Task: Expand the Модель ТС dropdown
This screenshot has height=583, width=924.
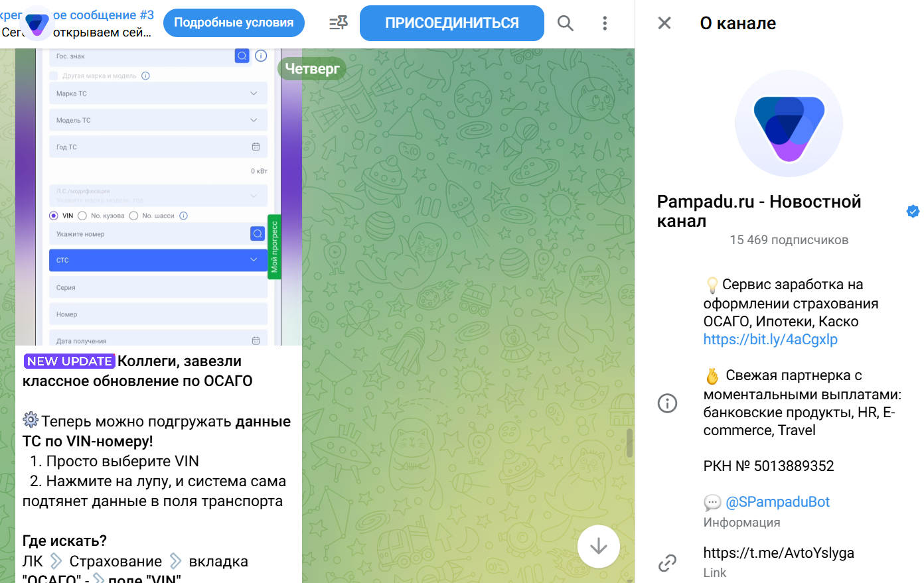Action: click(x=158, y=120)
